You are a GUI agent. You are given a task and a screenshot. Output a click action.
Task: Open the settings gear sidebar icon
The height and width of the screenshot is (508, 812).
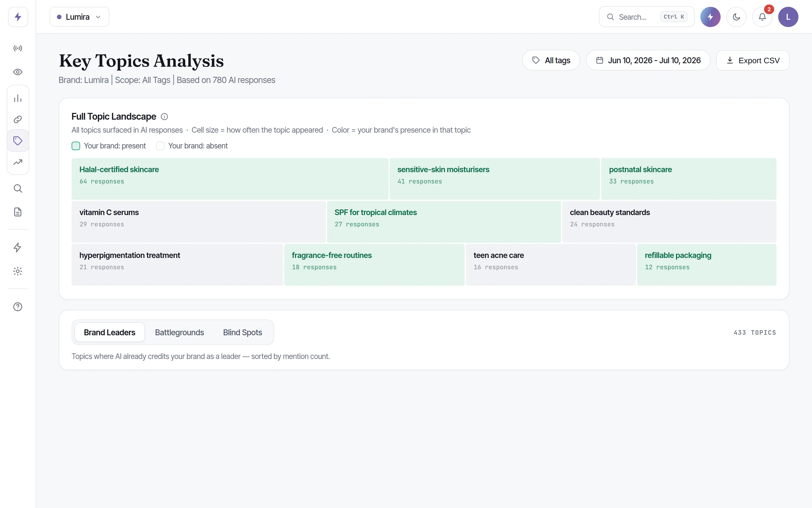tap(18, 271)
